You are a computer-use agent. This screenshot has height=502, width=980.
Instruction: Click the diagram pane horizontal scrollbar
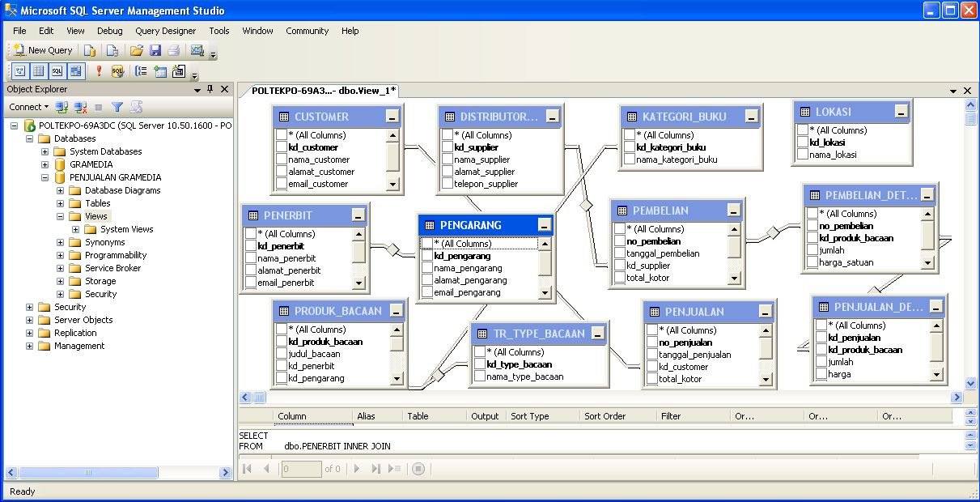pos(601,398)
